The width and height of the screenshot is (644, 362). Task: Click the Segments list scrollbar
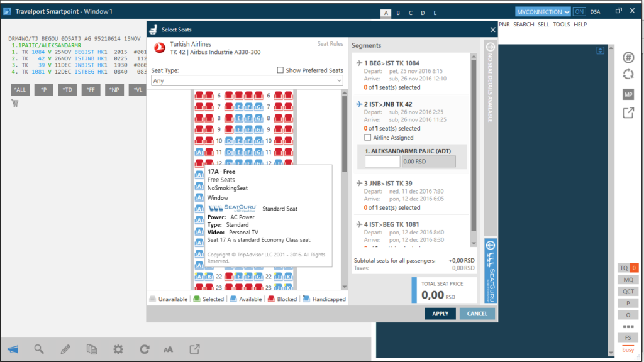click(x=474, y=145)
